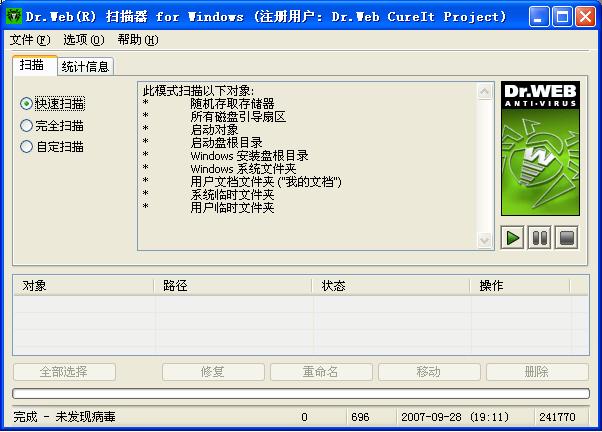Click the 重命名 button
The width and height of the screenshot is (602, 432).
pos(321,372)
